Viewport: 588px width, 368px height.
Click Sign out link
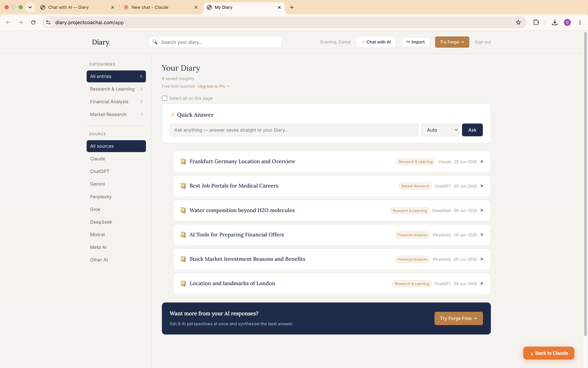tap(483, 42)
